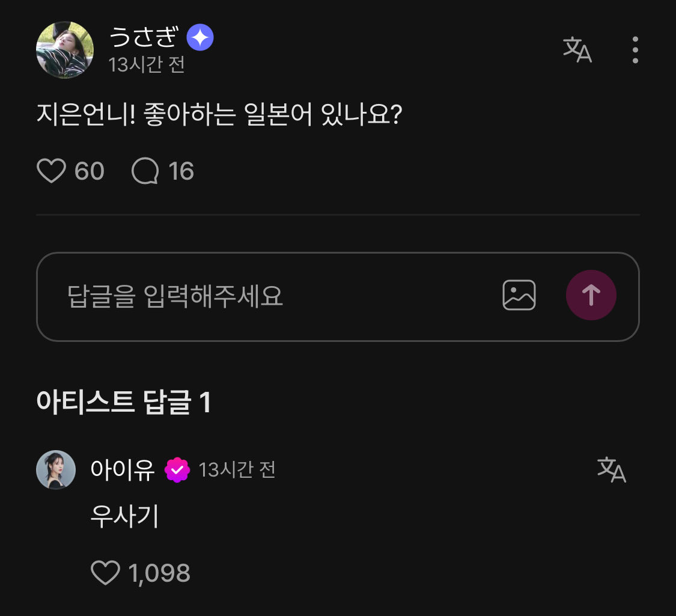
Task: Click the reply text 우사기
Action: (x=124, y=516)
